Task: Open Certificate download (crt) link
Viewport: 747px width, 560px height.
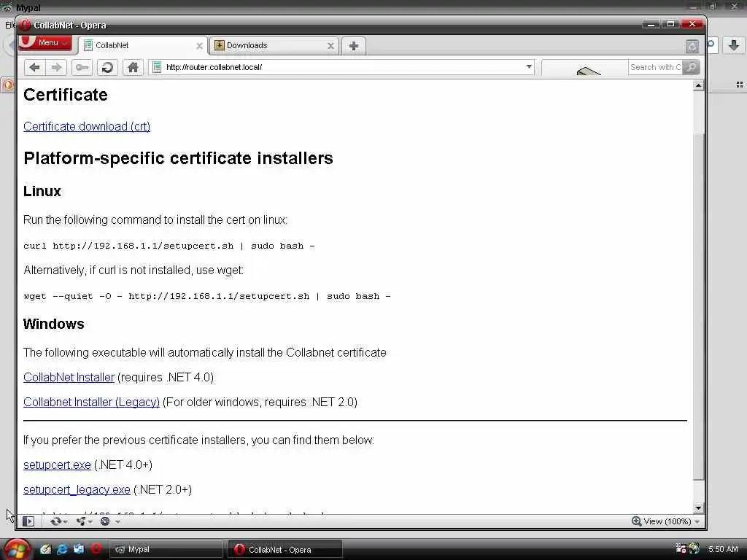Action: click(87, 127)
